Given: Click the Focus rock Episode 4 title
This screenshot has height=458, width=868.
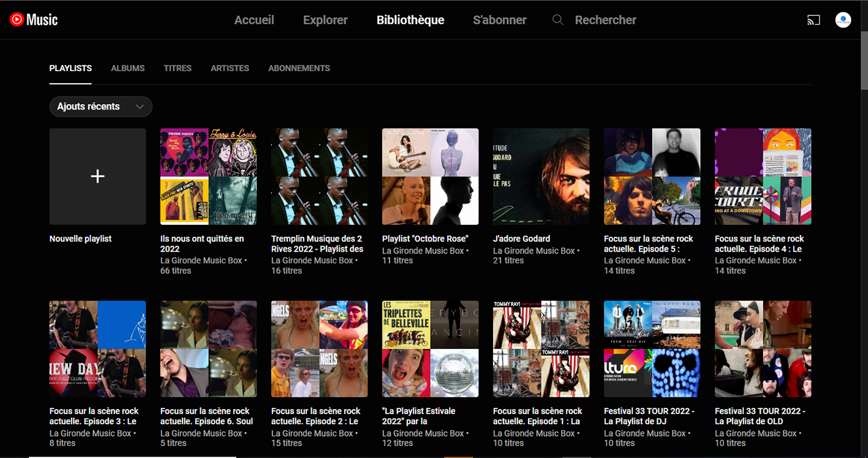Looking at the screenshot, I should 760,244.
